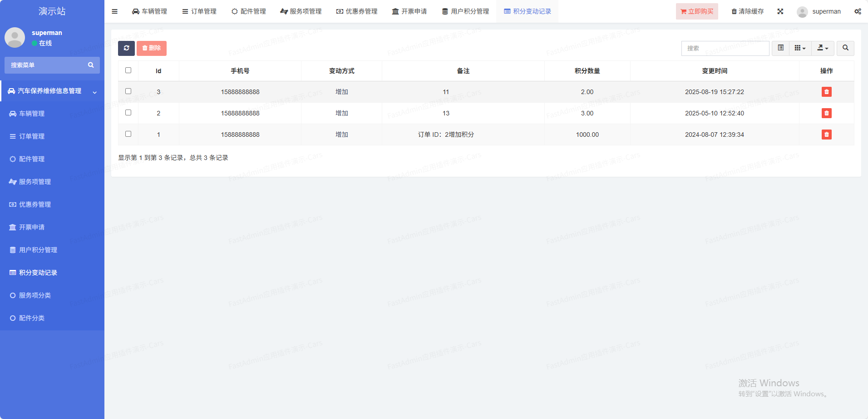Toggle fullscreen mode icon in header
Viewport: 868px width, 419px height.
[x=780, y=11]
